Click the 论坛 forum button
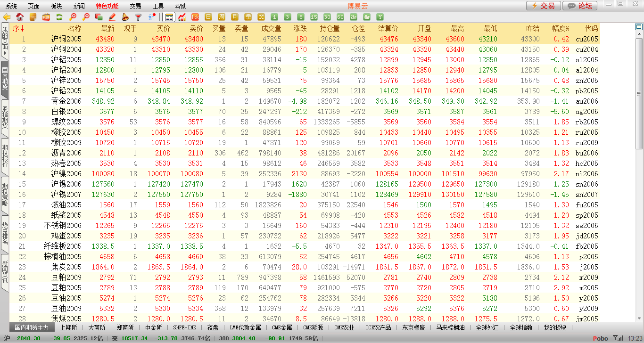Viewport: 644px width, 343px height. pyautogui.click(x=580, y=6)
